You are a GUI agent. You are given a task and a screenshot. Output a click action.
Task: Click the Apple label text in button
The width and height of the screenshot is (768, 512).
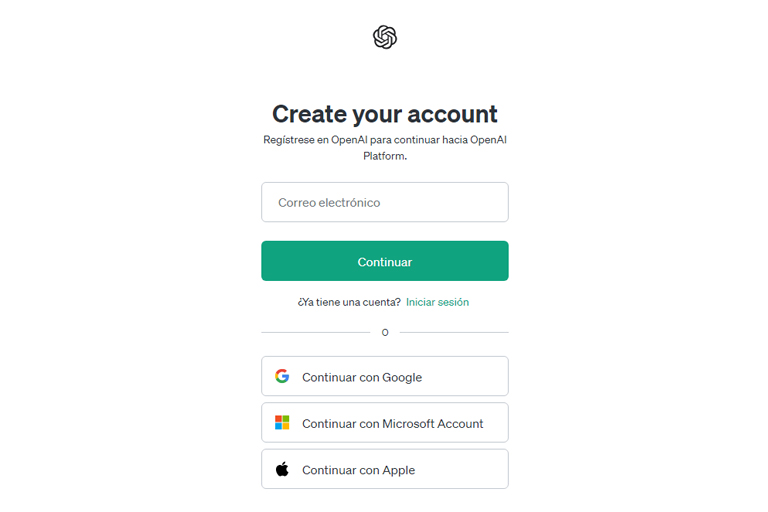pyautogui.click(x=399, y=470)
